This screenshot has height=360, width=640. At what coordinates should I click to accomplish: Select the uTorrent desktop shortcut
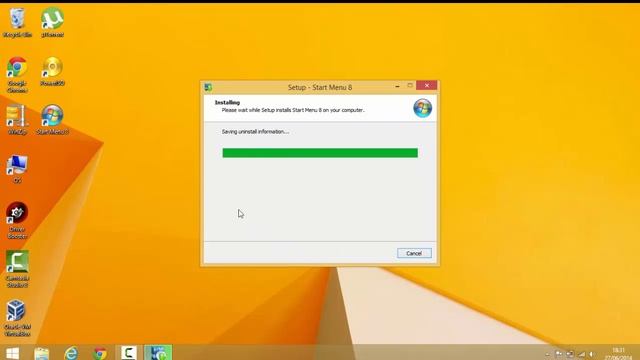point(52,23)
